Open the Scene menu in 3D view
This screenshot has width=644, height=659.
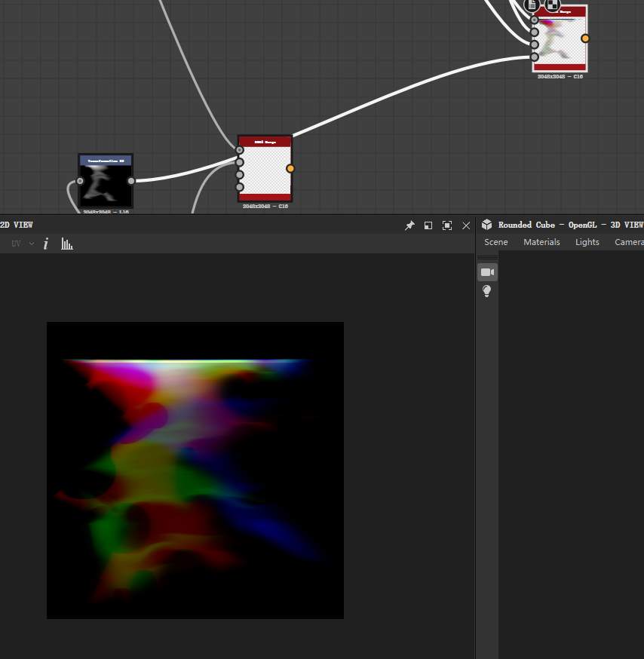[496, 242]
